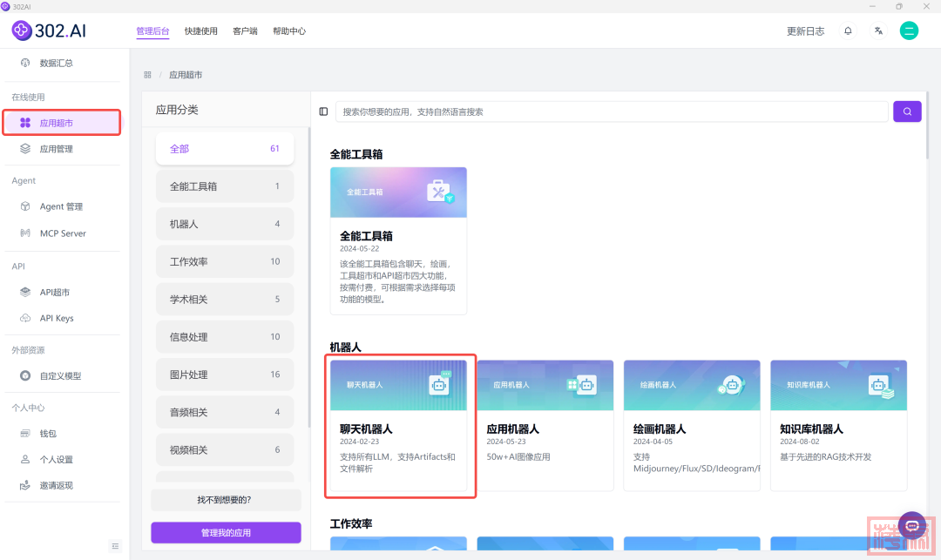941x560 pixels.
Task: Open the 帮助中心 tab
Action: tap(289, 31)
